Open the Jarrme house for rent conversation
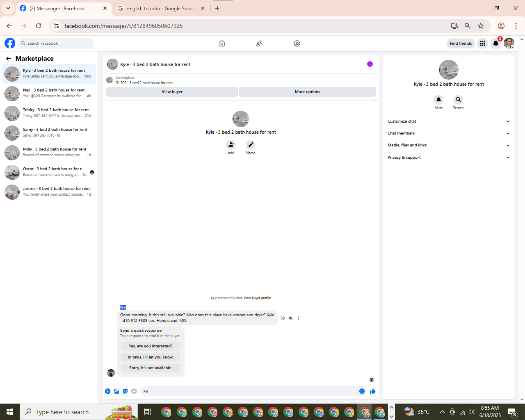 click(x=49, y=192)
